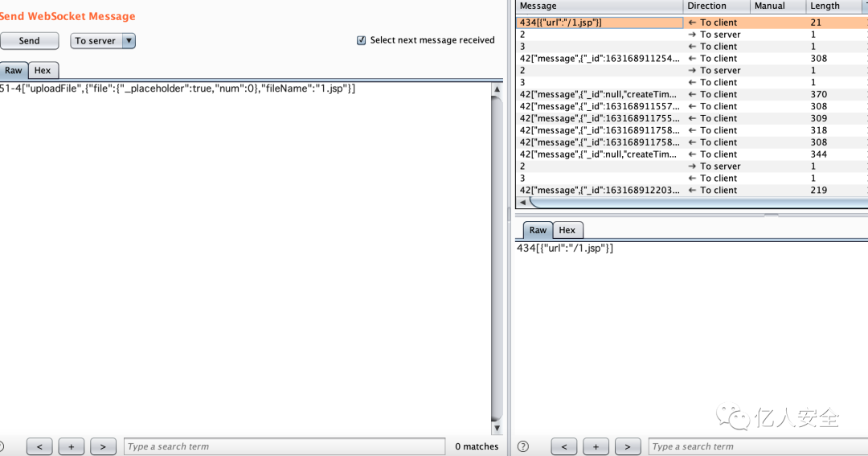Select the message row with length 318

click(x=691, y=131)
